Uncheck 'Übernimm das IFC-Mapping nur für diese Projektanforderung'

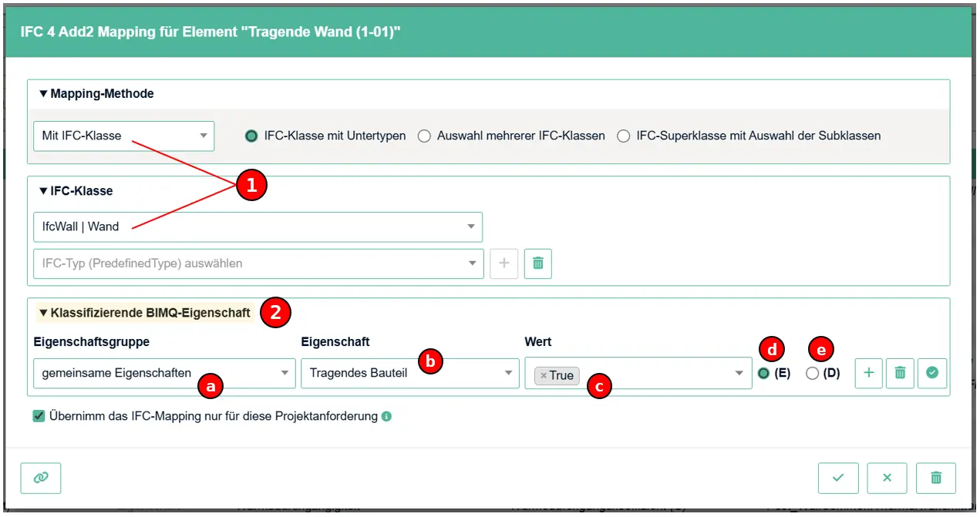[39, 416]
